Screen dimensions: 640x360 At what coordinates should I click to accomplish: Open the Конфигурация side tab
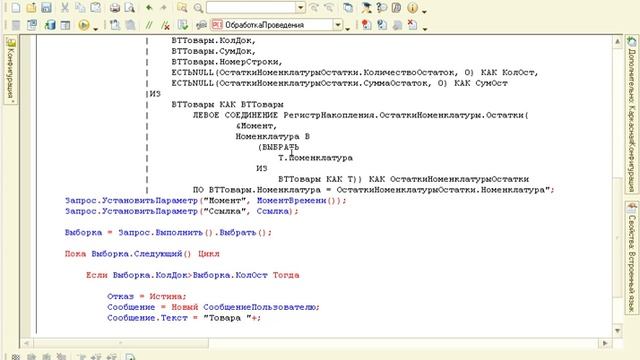click(x=11, y=70)
